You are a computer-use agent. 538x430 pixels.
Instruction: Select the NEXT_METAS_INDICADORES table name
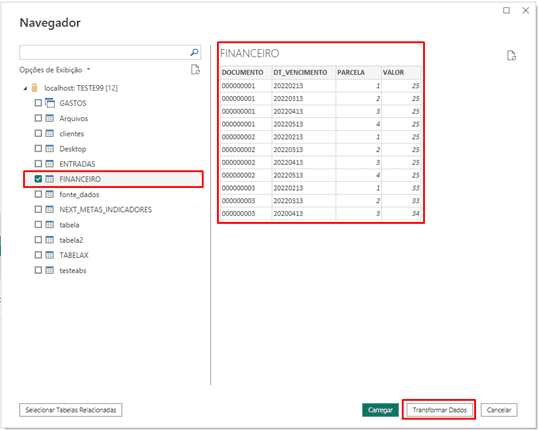(x=105, y=210)
